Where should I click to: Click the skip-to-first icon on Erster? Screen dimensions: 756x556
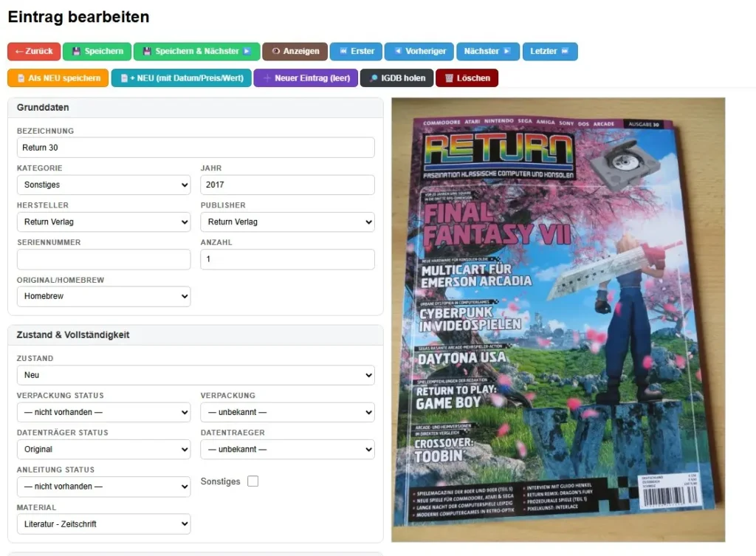click(x=343, y=51)
